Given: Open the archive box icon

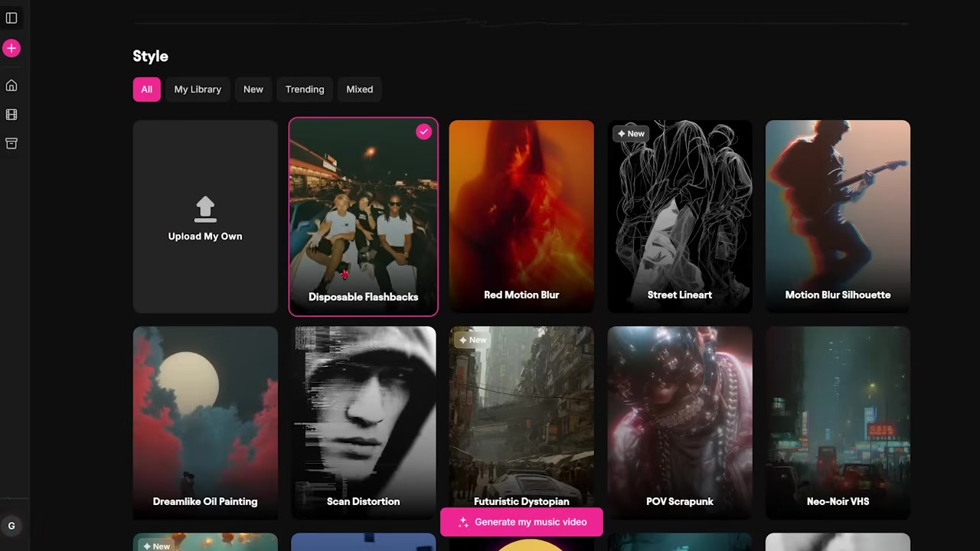Looking at the screenshot, I should [11, 144].
